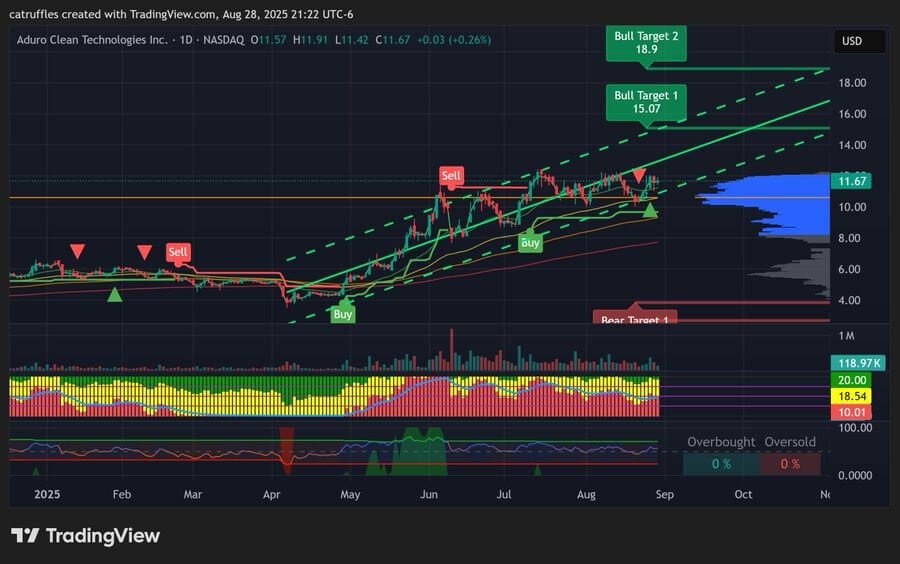Click the current price tag 11.67
The height and width of the screenshot is (564, 900).
[851, 182]
